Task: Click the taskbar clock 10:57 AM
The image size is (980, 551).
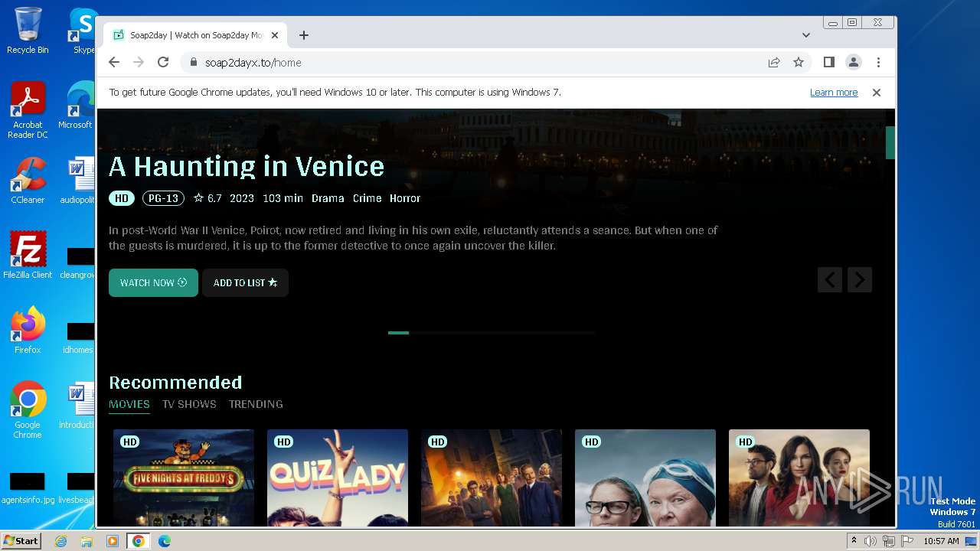Action: [941, 541]
